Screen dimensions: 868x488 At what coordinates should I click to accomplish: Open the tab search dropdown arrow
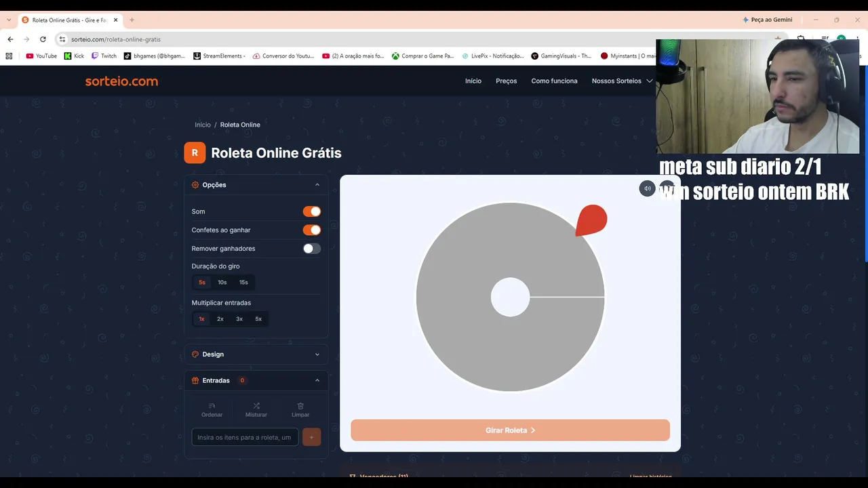pos(9,20)
